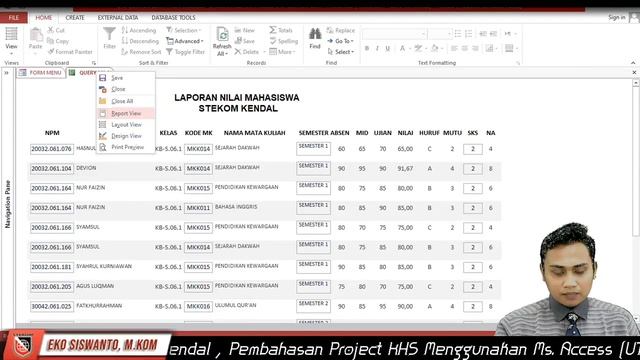Close the current report with X
The width and height of the screenshot is (640, 360).
pos(634,73)
